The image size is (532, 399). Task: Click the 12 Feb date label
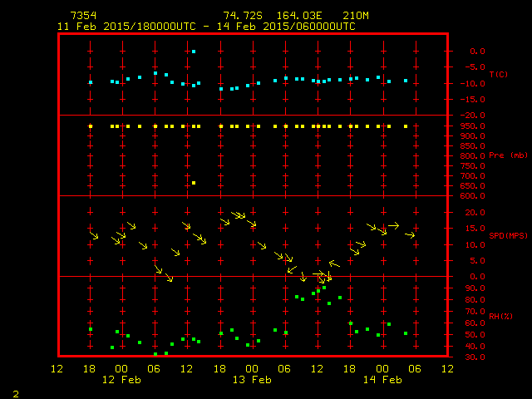pyautogui.click(x=122, y=379)
